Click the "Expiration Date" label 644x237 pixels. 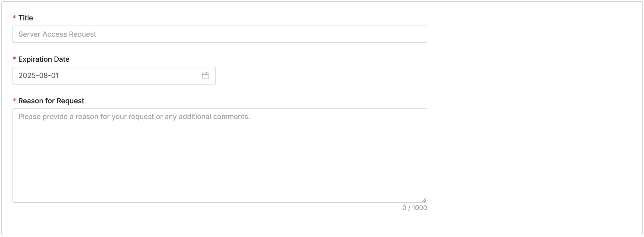point(44,59)
